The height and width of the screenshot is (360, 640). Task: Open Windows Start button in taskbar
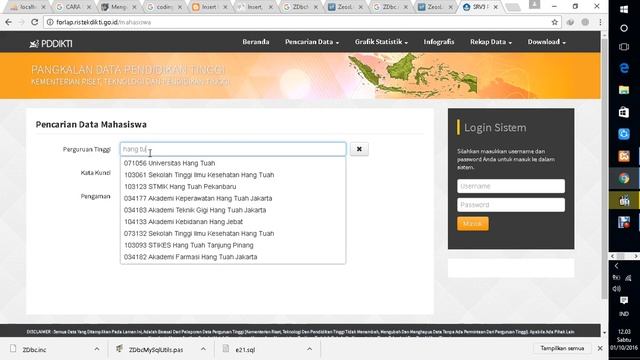pos(624,9)
